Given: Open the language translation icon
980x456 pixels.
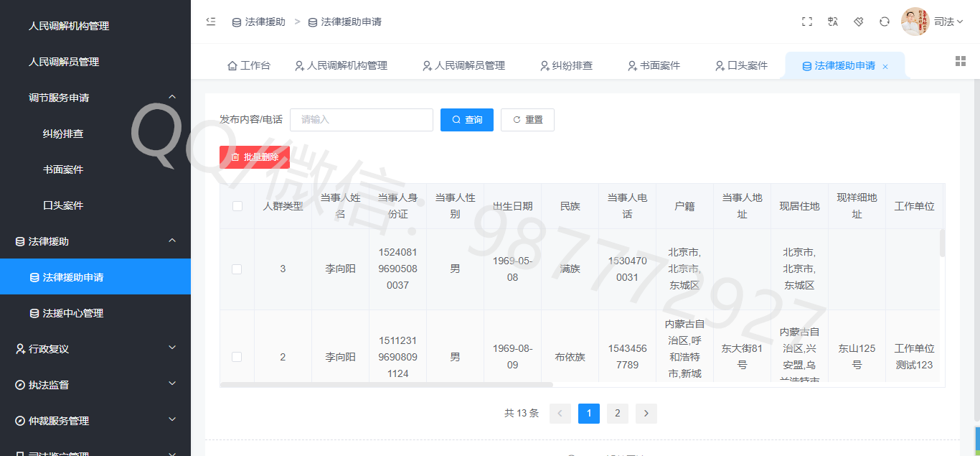Looking at the screenshot, I should coord(833,22).
